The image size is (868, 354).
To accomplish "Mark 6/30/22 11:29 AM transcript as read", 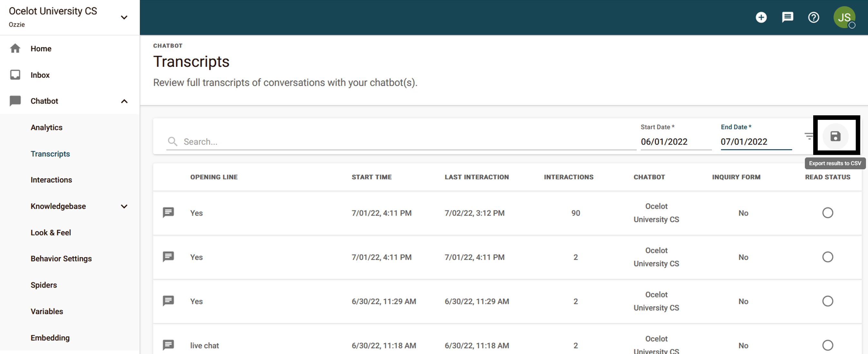I will (827, 301).
